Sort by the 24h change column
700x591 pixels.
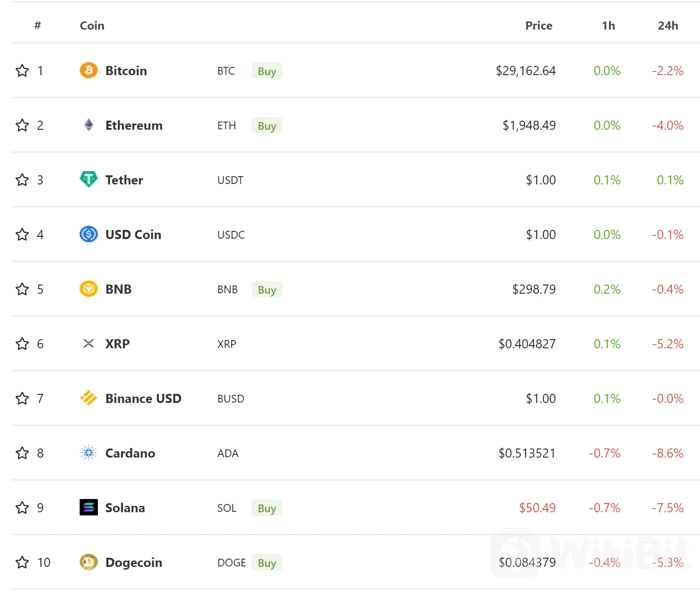point(668,25)
